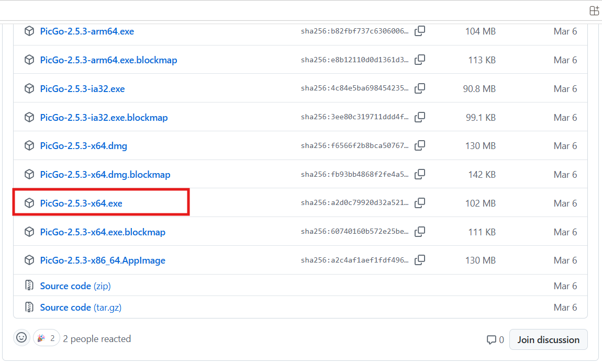The image size is (602, 364).
Task: Copy sha256 hash for PicGo-2.5.3-x86_64.AppImage
Action: [420, 260]
